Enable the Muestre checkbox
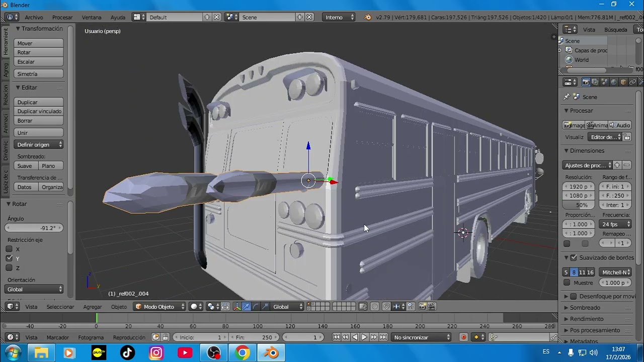The width and height of the screenshot is (644, 362). (x=567, y=283)
